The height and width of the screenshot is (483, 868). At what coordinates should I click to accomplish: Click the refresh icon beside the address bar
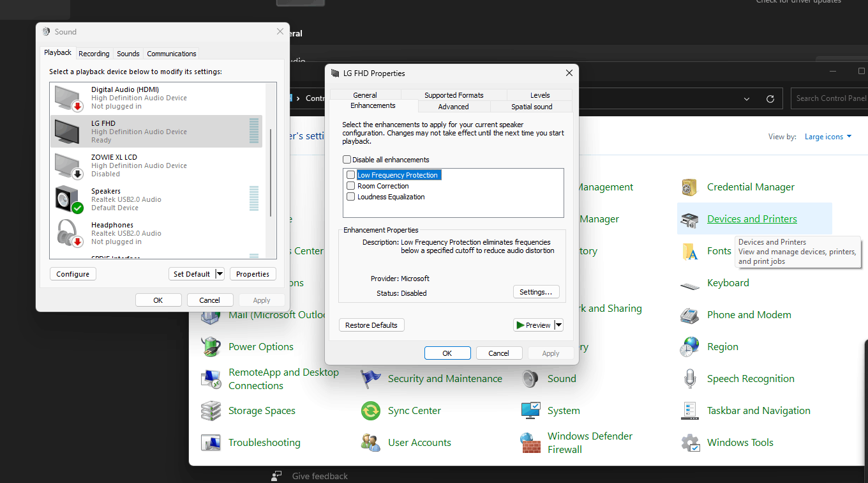tap(770, 99)
